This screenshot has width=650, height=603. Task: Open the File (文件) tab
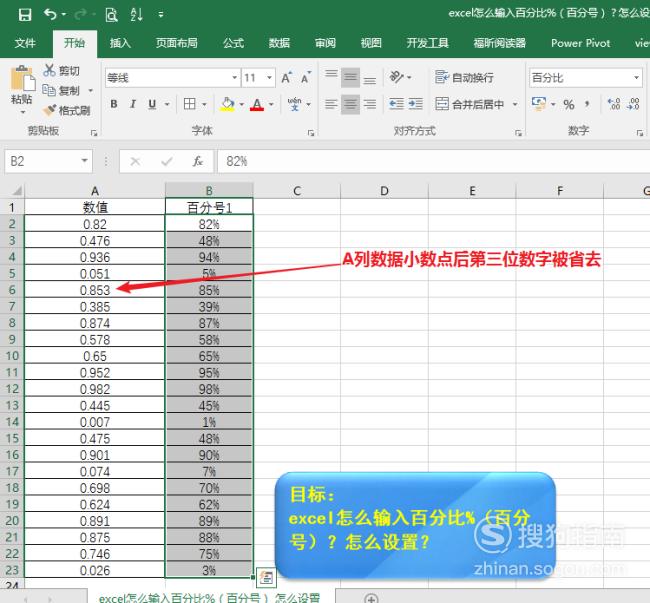pyautogui.click(x=25, y=43)
